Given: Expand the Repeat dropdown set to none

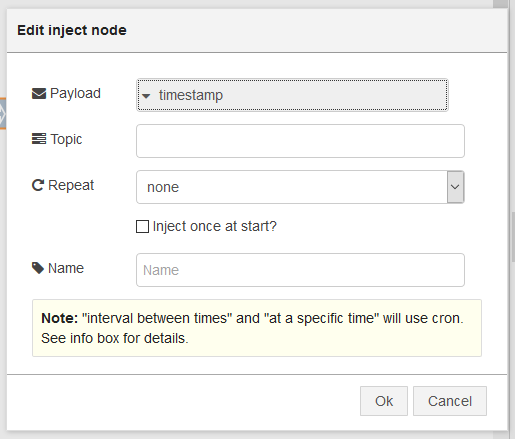Looking at the screenshot, I should (300, 187).
